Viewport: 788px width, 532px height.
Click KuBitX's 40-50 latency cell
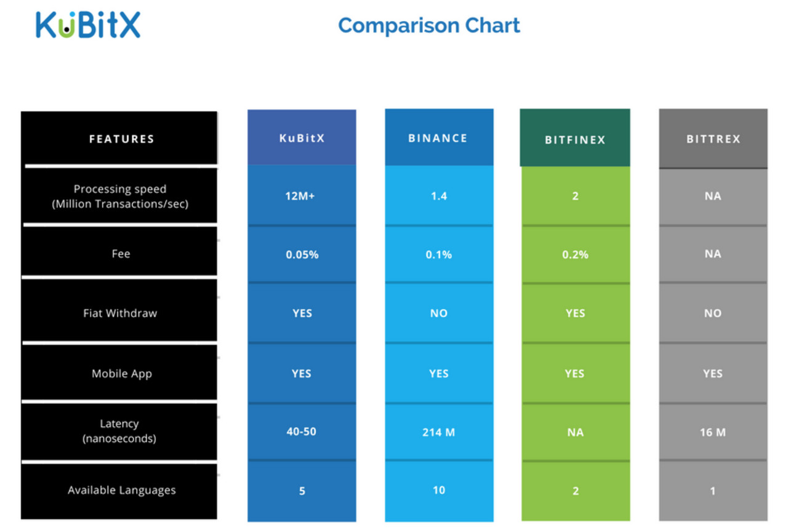302,432
